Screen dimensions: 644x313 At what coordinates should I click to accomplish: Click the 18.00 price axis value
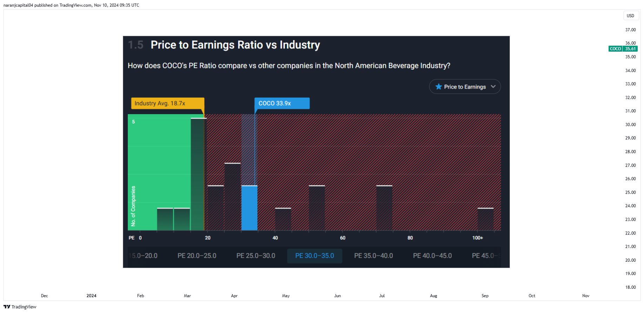pos(630,287)
